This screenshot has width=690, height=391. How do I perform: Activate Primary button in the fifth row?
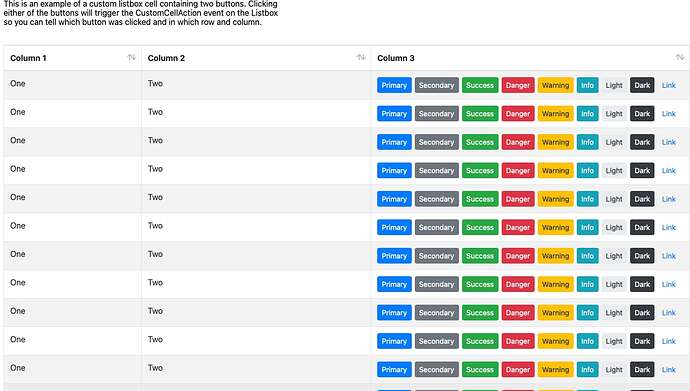pyautogui.click(x=394, y=199)
